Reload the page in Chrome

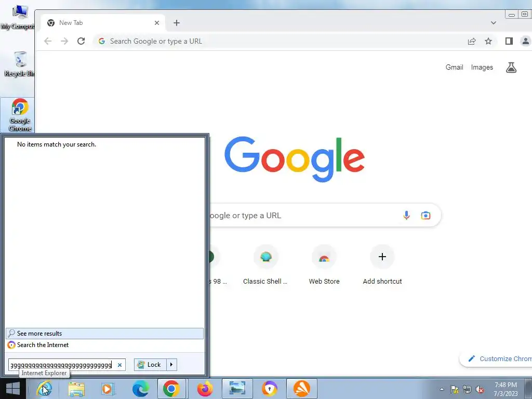coord(81,41)
